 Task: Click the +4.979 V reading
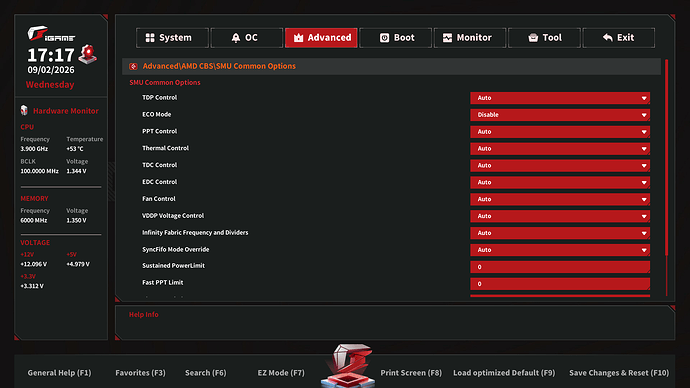pyautogui.click(x=78, y=264)
